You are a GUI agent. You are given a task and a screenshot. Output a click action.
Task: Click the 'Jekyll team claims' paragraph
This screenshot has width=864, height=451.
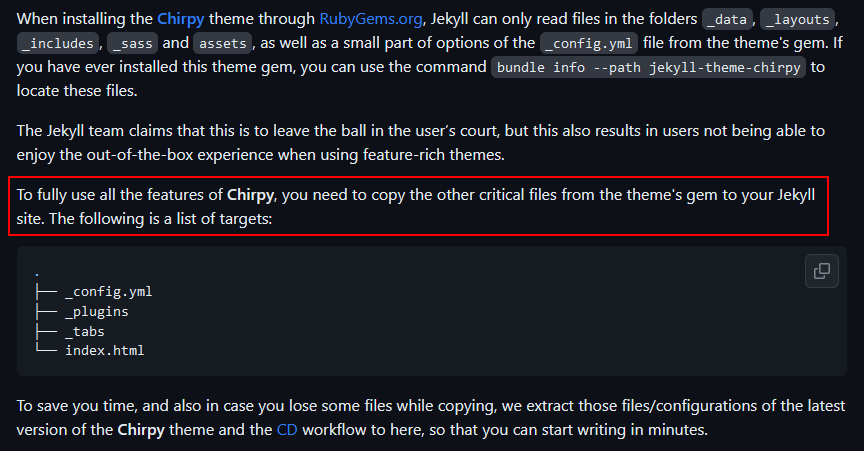pyautogui.click(x=420, y=143)
